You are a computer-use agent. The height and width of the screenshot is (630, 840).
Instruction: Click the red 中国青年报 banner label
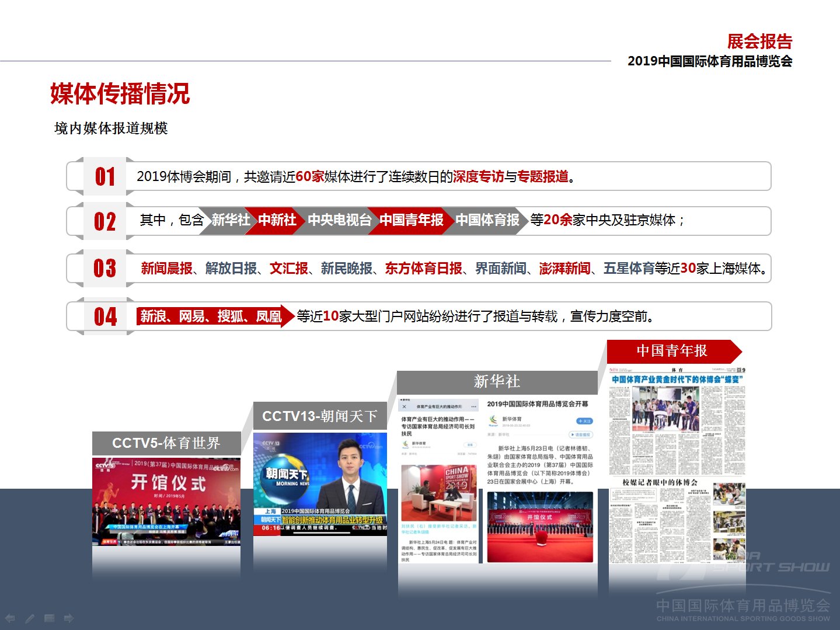(x=674, y=351)
